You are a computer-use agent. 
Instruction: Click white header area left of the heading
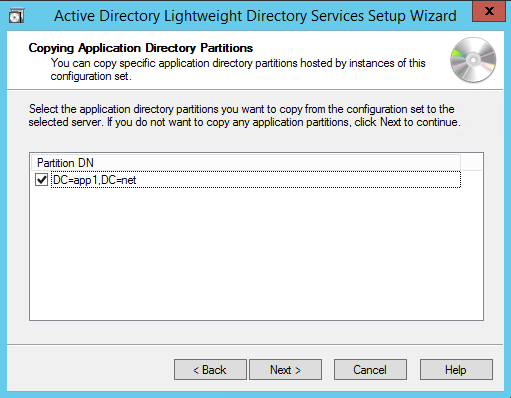coord(17,60)
